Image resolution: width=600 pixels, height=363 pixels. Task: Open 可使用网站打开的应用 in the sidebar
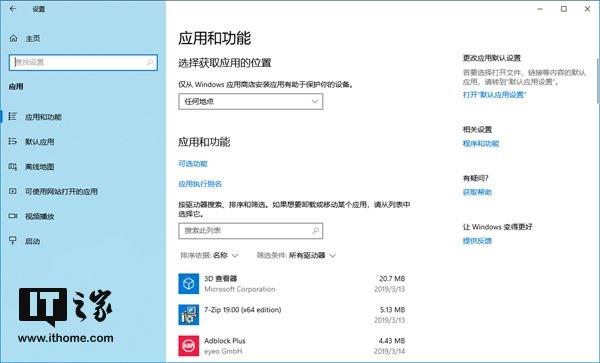pos(61,192)
